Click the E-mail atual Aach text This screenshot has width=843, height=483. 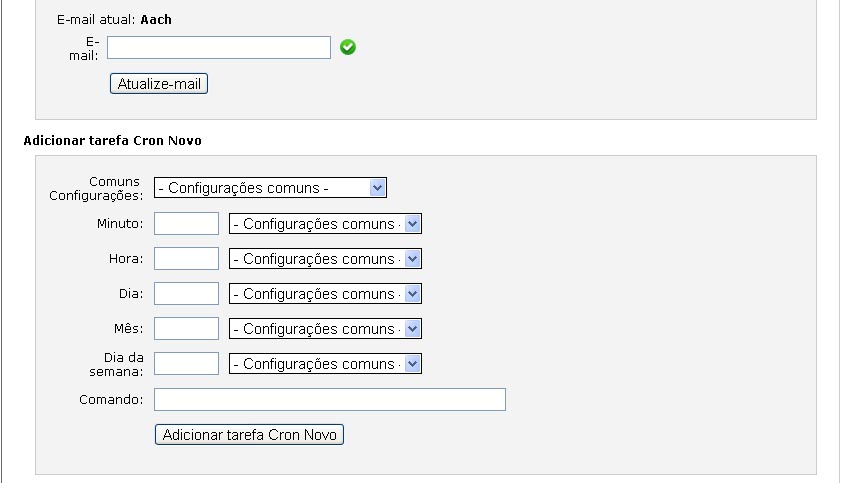(x=114, y=20)
